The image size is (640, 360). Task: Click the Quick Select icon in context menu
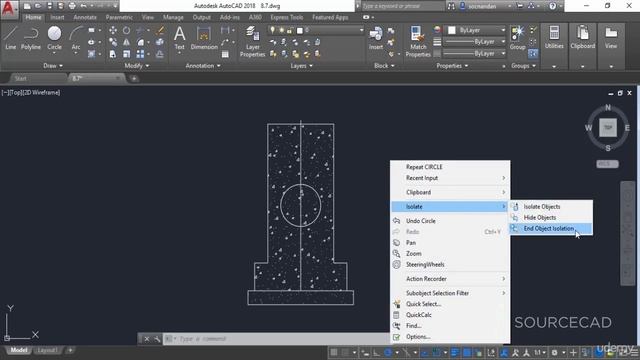396,304
